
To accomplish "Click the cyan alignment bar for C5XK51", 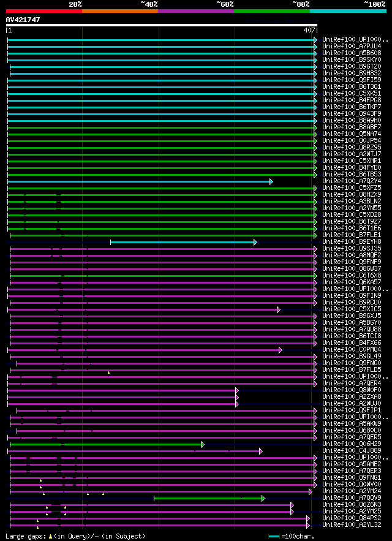I will pyautogui.click(x=161, y=94).
